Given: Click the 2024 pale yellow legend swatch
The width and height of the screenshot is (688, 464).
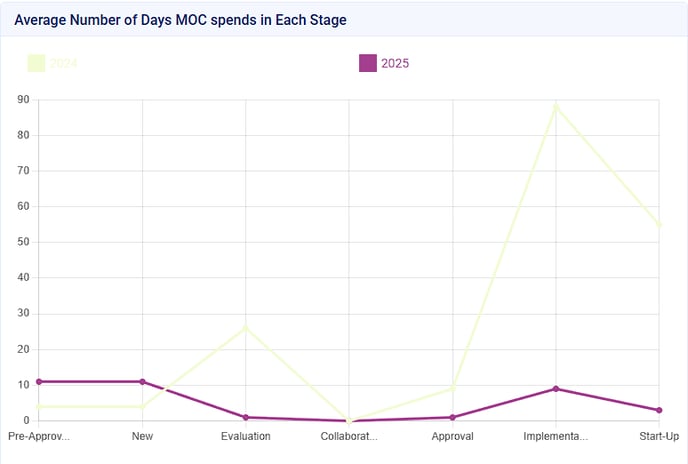Looking at the screenshot, I should click(36, 63).
